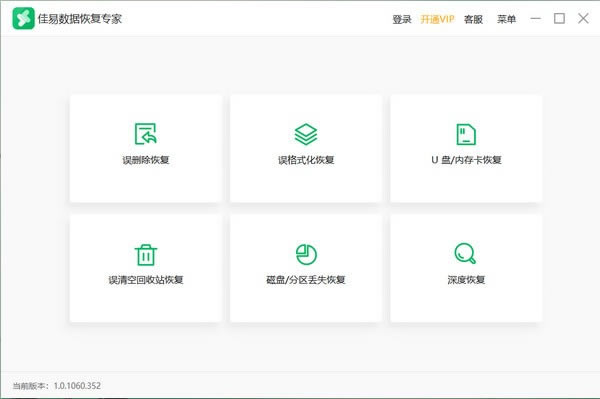This screenshot has width=600, height=399.
Task: Click the 开通VIP button
Action: [437, 19]
